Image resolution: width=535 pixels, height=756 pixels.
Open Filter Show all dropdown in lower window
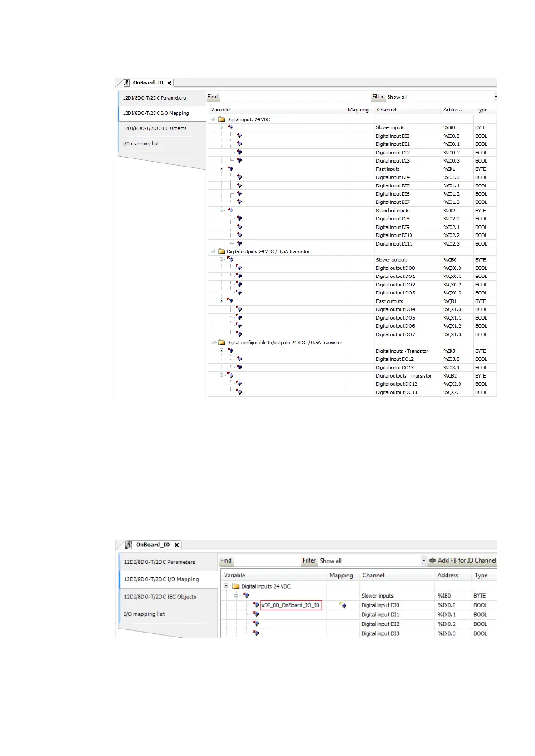[424, 561]
